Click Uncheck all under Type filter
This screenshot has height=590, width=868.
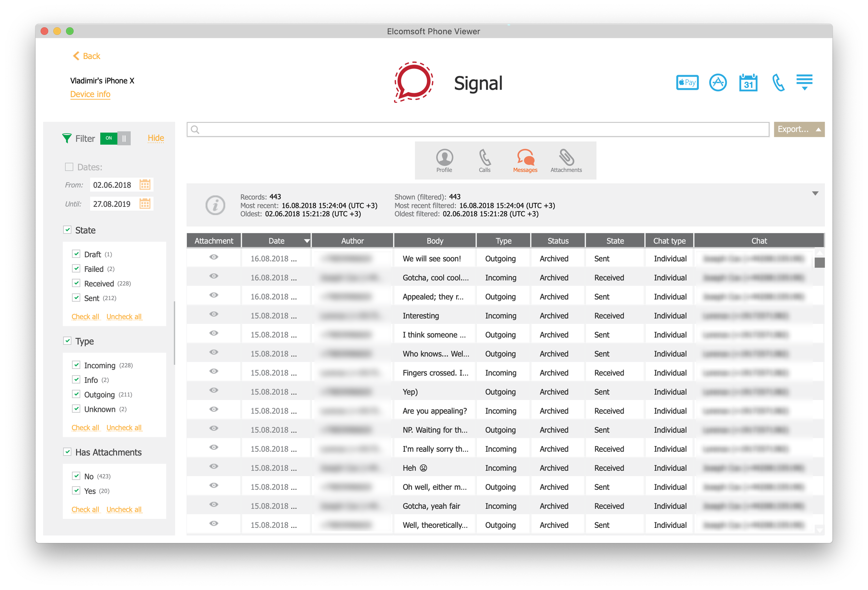coord(124,428)
